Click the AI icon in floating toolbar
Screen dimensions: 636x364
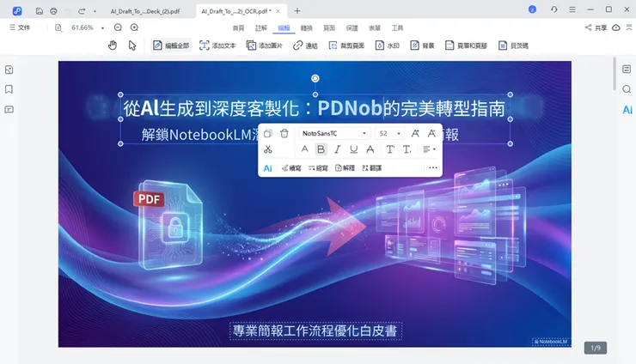[267, 168]
